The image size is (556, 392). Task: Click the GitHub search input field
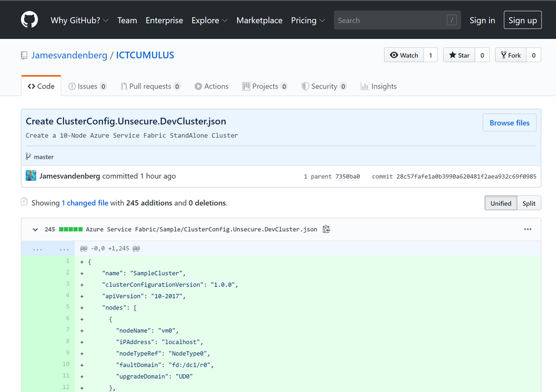[x=390, y=20]
